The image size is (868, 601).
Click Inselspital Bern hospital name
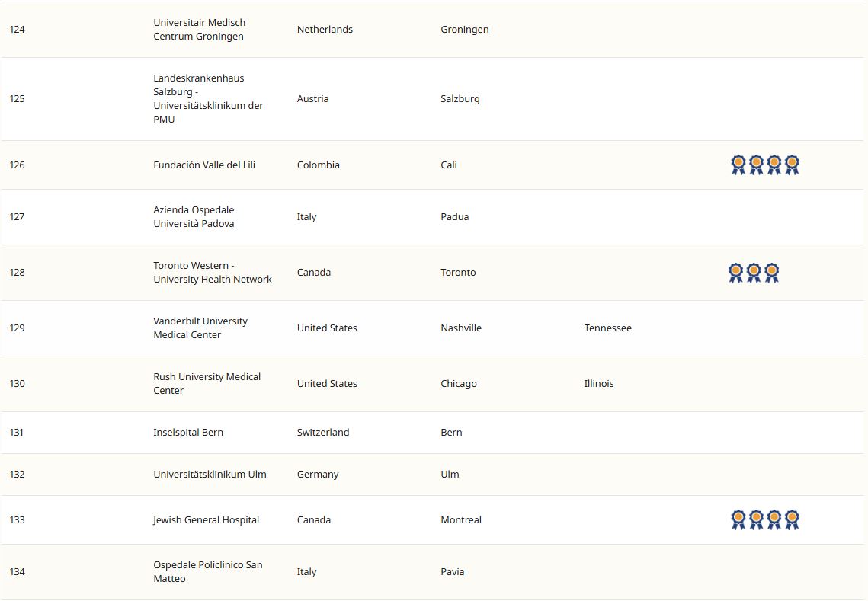point(188,433)
